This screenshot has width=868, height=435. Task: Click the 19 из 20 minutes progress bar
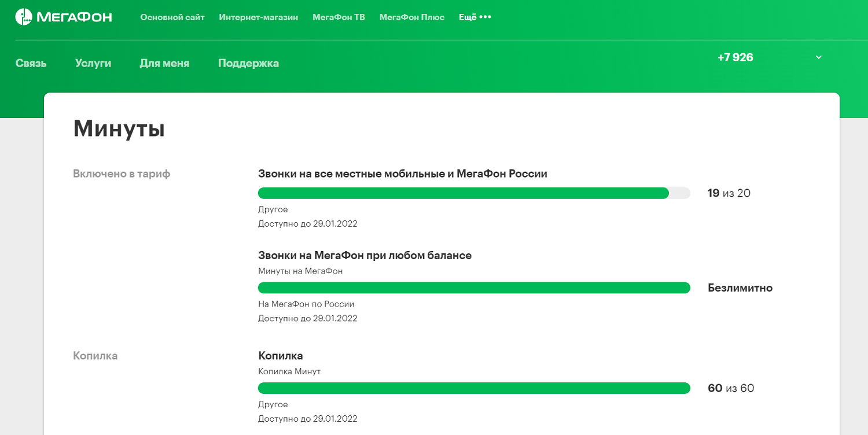(474, 193)
